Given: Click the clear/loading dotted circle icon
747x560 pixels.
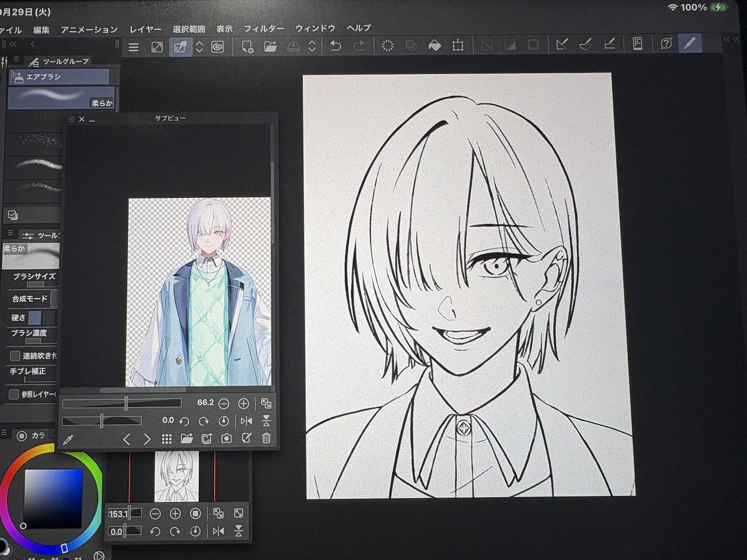Looking at the screenshot, I should click(388, 45).
